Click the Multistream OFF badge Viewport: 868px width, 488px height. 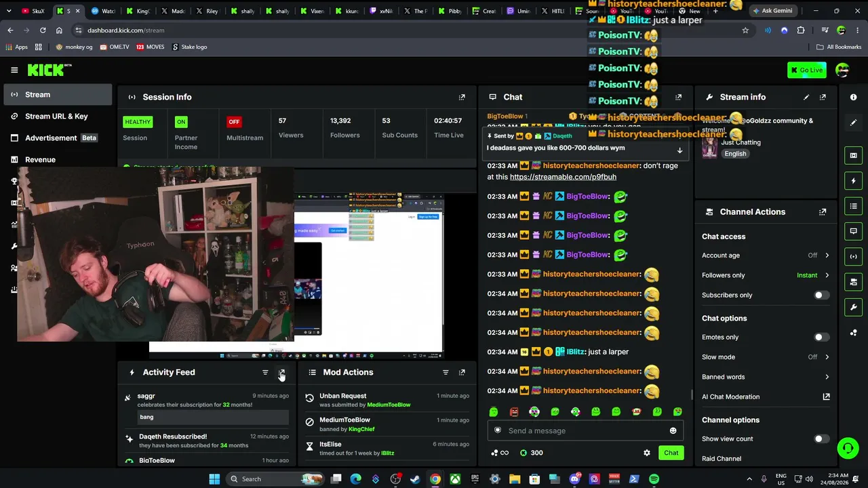click(x=234, y=122)
